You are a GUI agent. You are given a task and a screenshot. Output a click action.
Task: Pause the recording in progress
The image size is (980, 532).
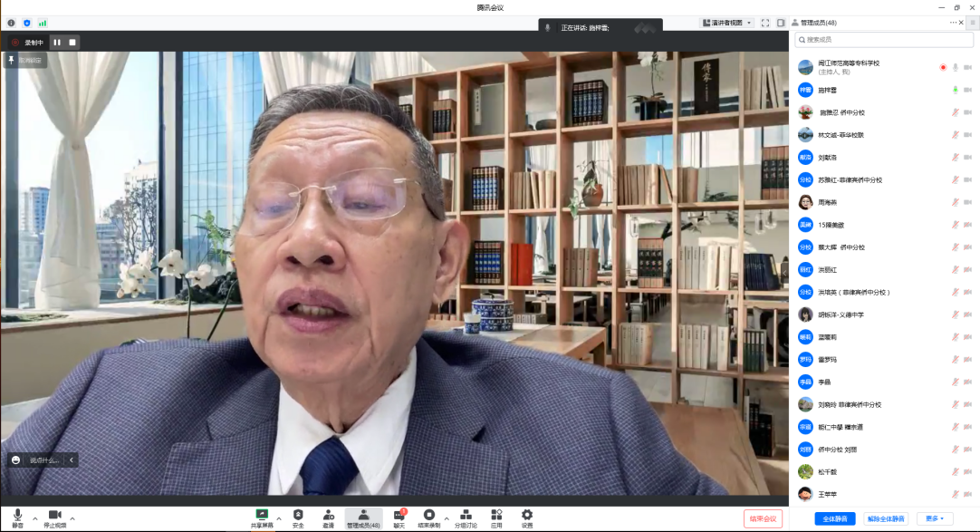pos(57,42)
